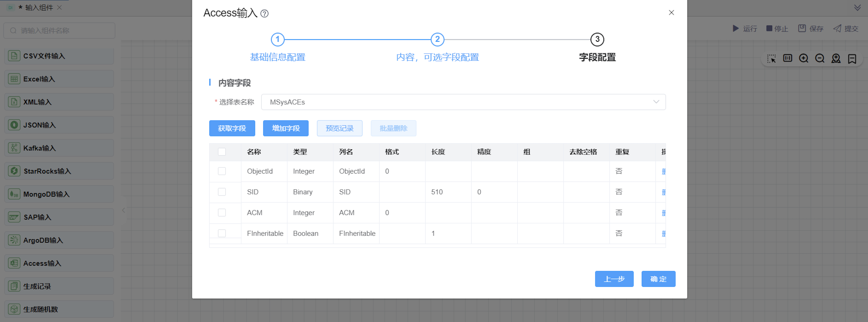Click the zoom in magnifier icon on canvas toolbar

tap(804, 58)
